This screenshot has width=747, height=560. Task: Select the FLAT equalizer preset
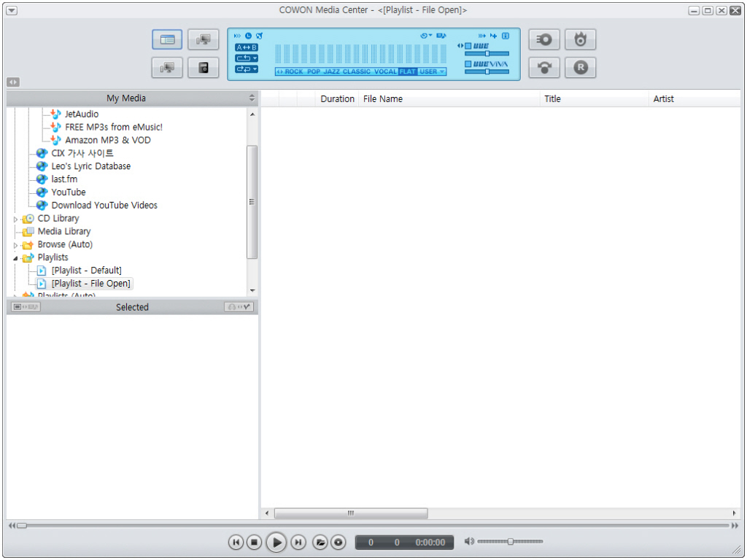pos(408,71)
